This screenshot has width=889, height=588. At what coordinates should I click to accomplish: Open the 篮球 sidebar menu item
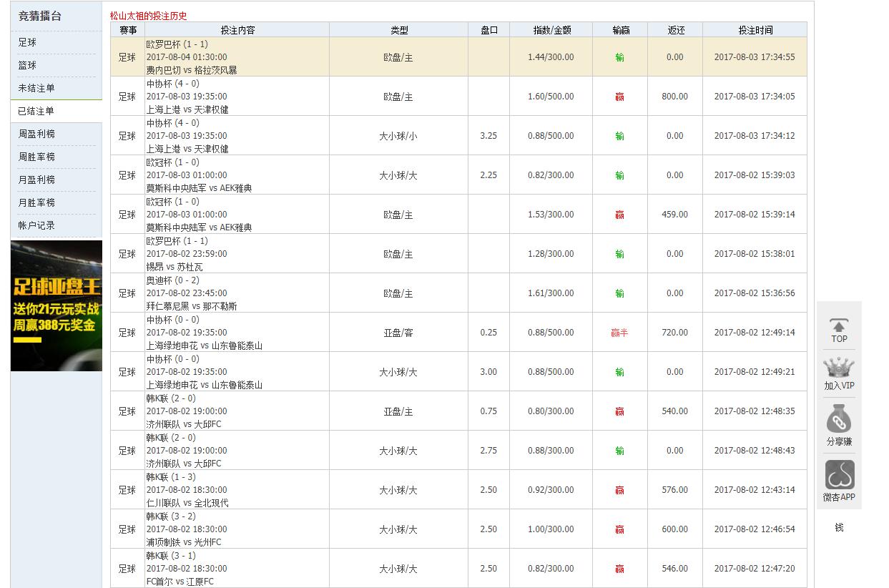(27, 65)
